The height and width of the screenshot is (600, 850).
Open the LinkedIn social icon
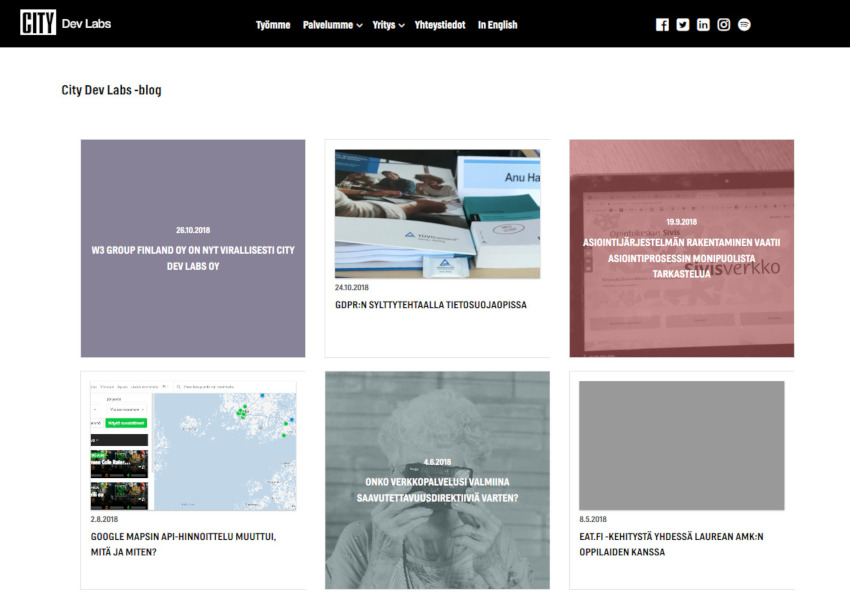tap(703, 24)
